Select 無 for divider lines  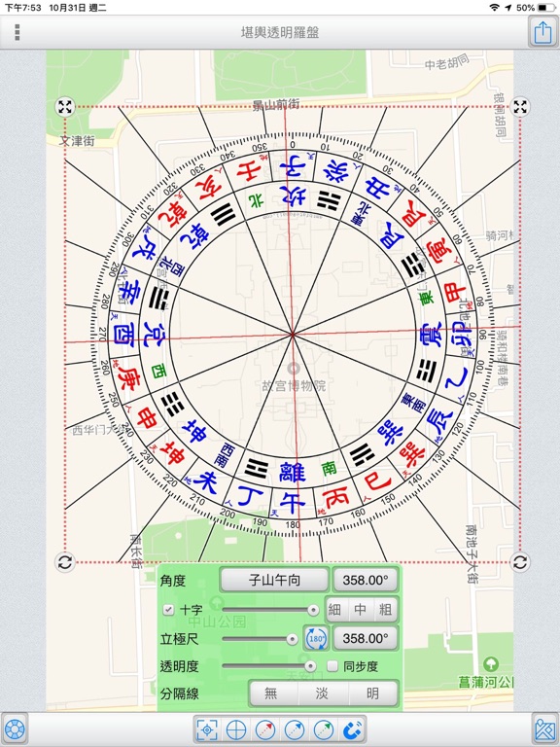coord(270,694)
